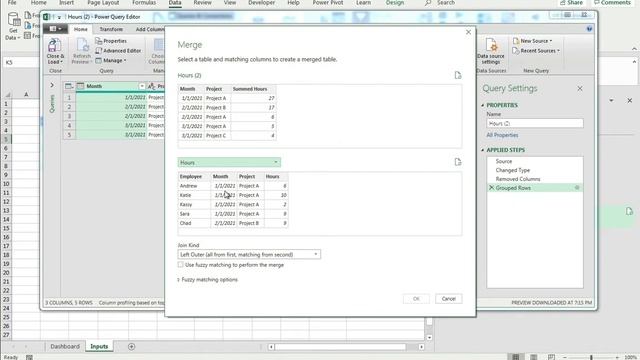The height and width of the screenshot is (360, 640).
Task: Open the Advanced Editor
Action: click(x=118, y=51)
